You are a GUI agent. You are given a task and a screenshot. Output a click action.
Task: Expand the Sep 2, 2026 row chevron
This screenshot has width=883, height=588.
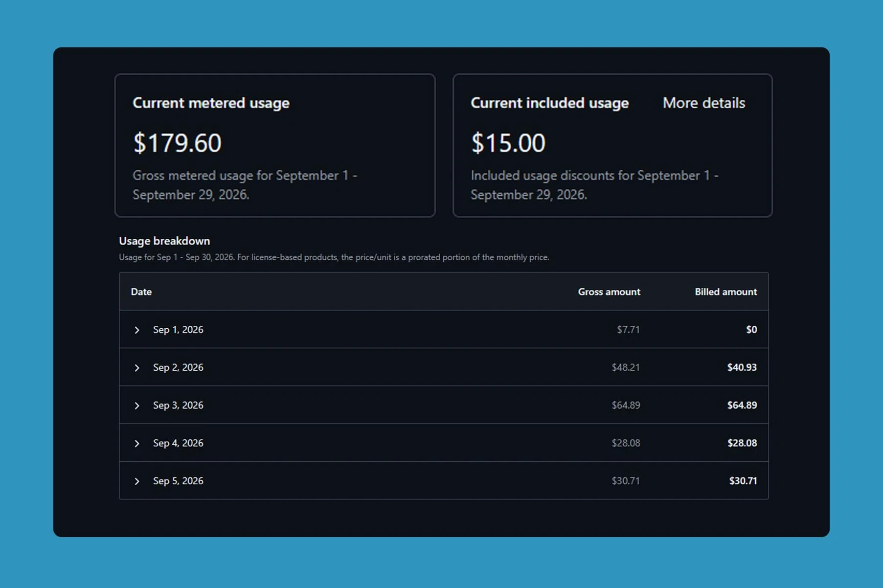pyautogui.click(x=137, y=368)
